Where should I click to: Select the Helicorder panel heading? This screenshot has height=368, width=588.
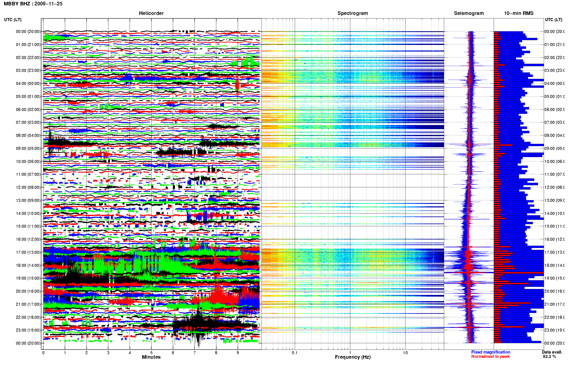[x=151, y=13]
